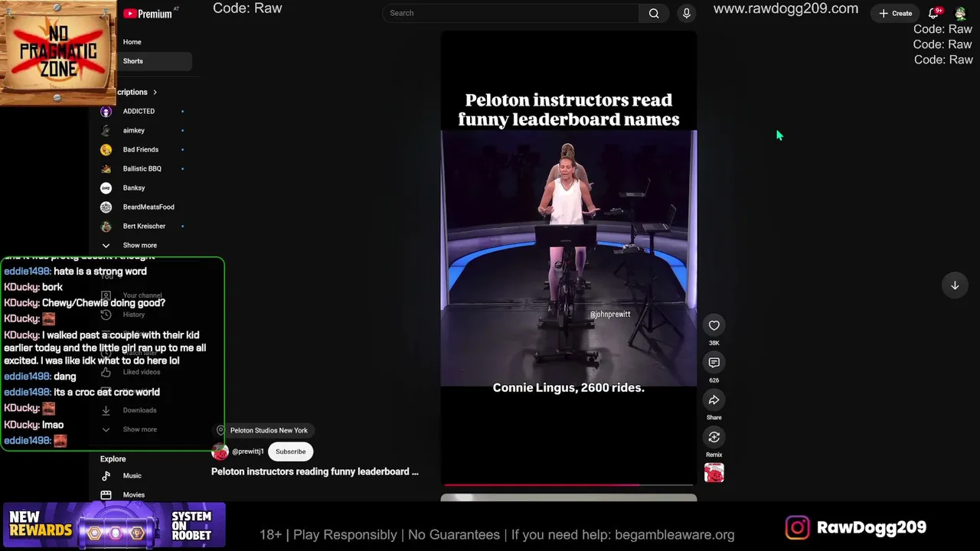
Task: Focus the YouTube search field
Action: 511,13
